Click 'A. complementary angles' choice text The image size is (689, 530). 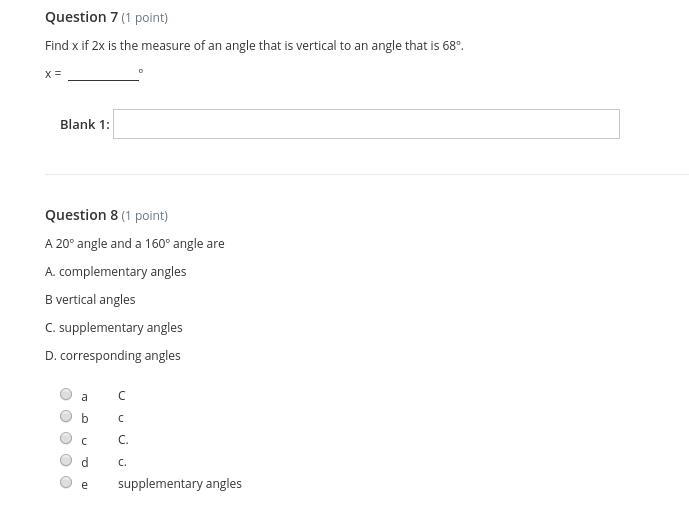(116, 271)
